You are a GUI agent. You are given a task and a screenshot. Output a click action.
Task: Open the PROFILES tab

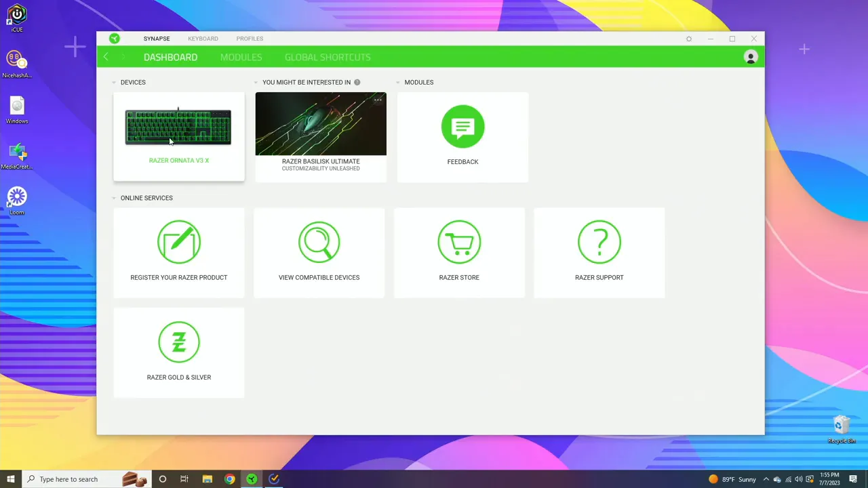250,39
